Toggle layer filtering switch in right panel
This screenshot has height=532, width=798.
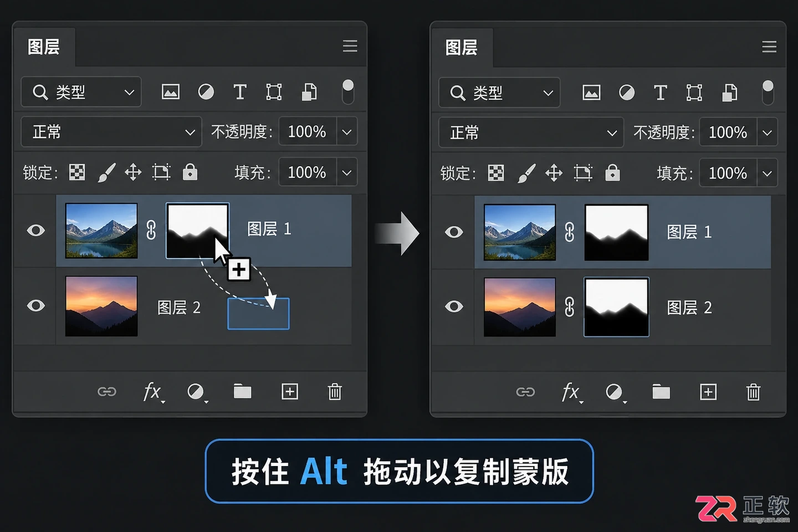[768, 93]
